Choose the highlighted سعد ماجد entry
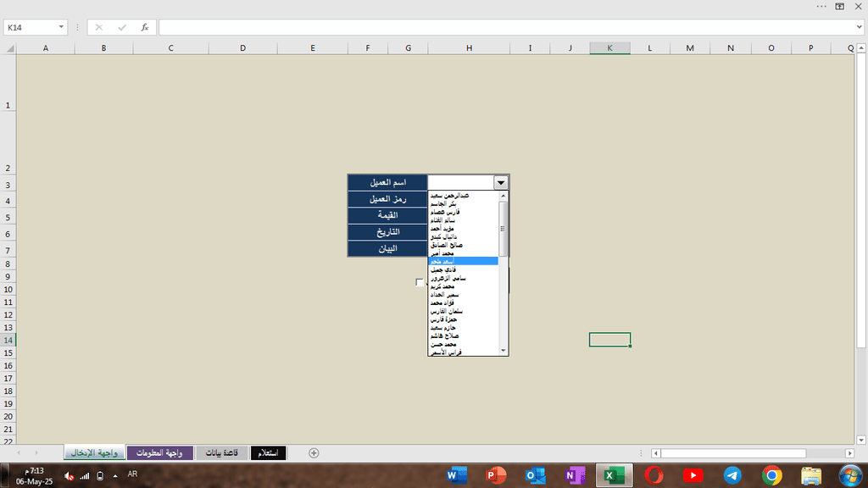The image size is (868, 488). click(x=464, y=261)
